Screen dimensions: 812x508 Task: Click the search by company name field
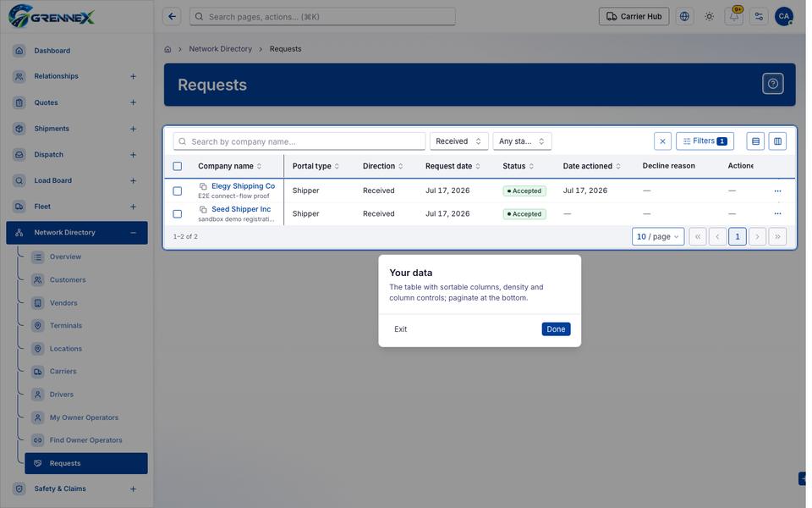[299, 141]
